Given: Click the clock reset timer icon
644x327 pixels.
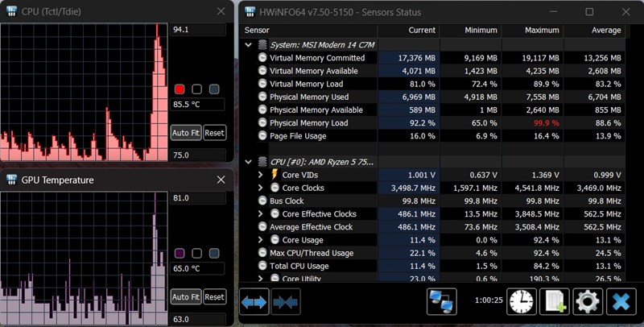Looking at the screenshot, I should click(x=522, y=302).
